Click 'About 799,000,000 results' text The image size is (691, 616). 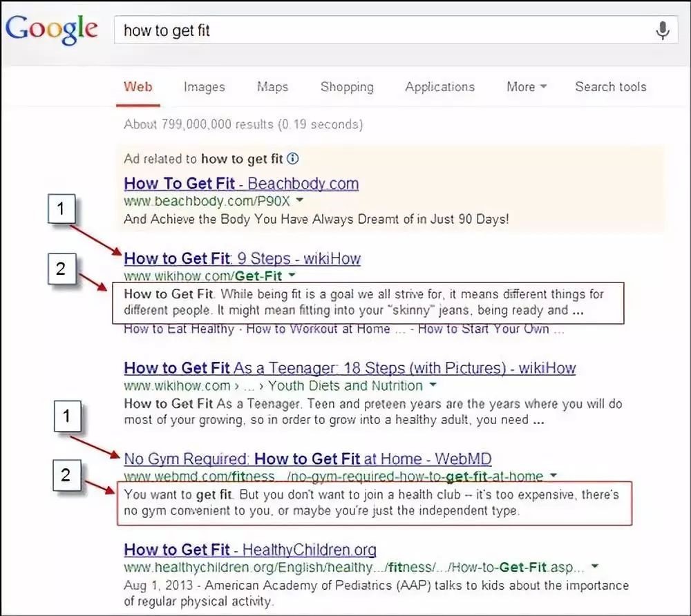[243, 124]
